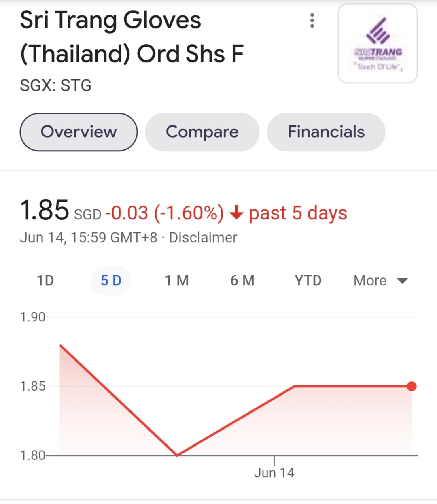Select the Overview tab

click(x=78, y=132)
